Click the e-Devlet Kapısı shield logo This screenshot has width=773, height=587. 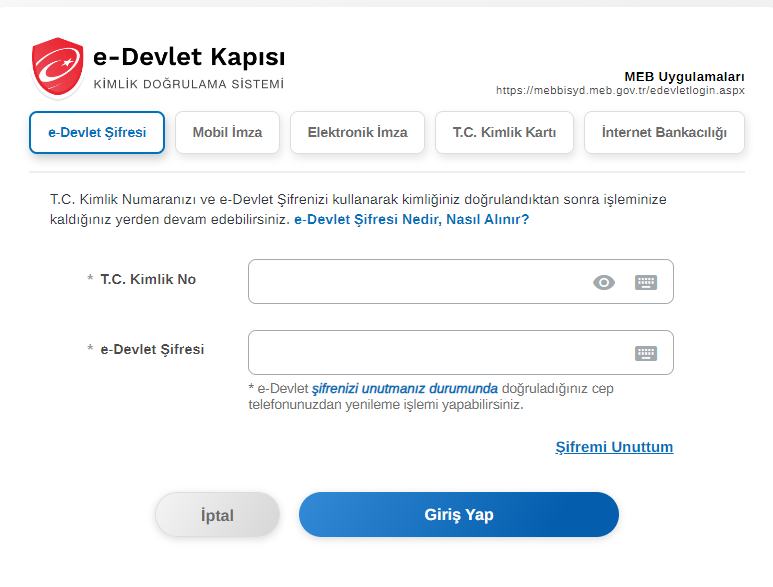click(57, 67)
